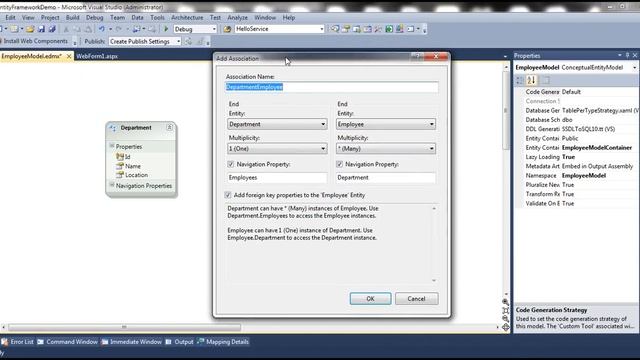
Task: Open Properties Window toolbar icon
Action: click(x=346, y=29)
